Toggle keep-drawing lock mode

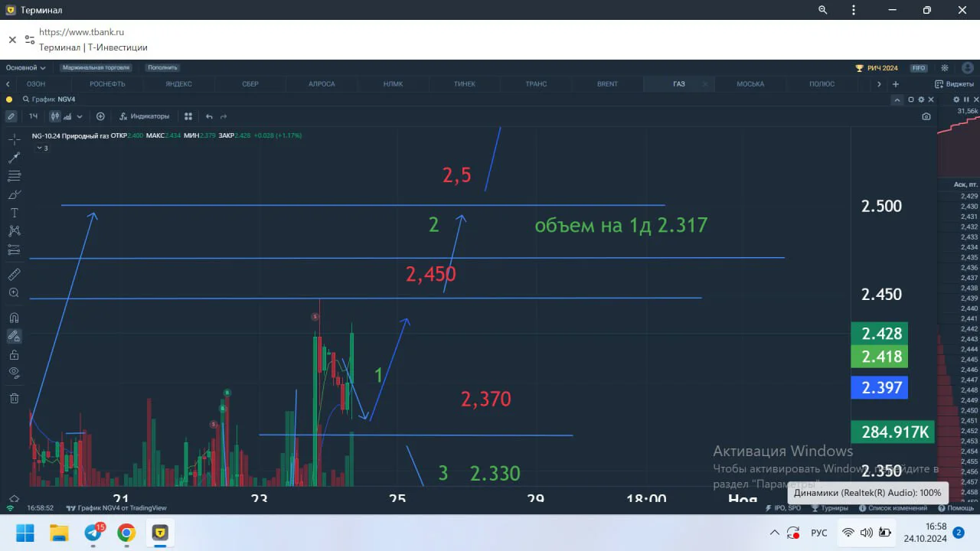tap(14, 336)
